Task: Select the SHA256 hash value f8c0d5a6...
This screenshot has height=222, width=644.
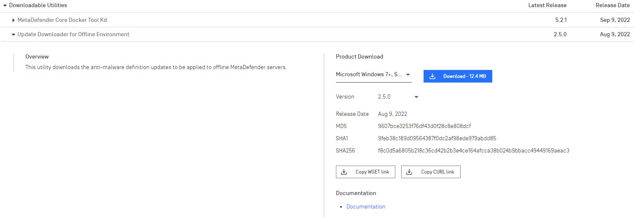Action: (474, 150)
